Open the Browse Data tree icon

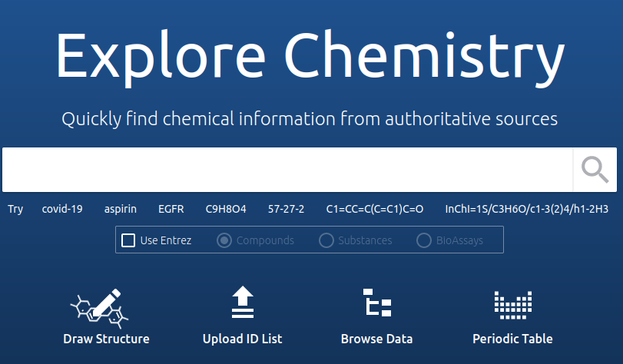pyautogui.click(x=376, y=304)
